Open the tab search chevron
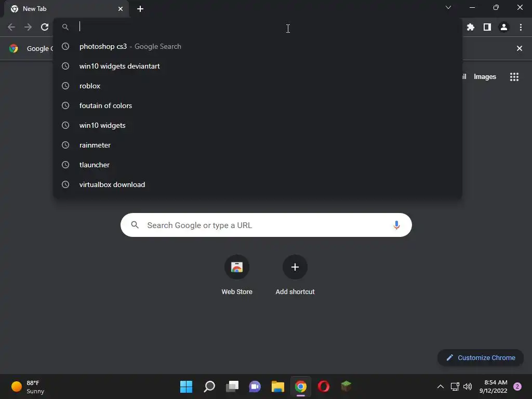532x399 pixels. (x=448, y=7)
